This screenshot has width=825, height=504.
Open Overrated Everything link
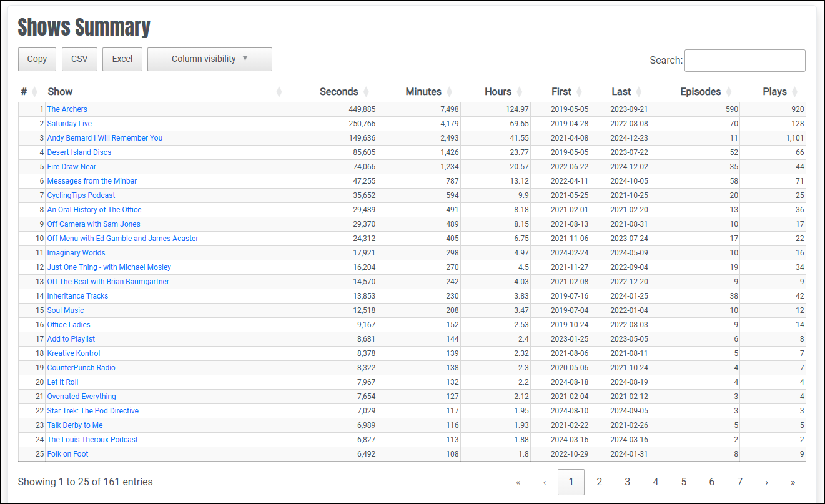[x=82, y=397]
